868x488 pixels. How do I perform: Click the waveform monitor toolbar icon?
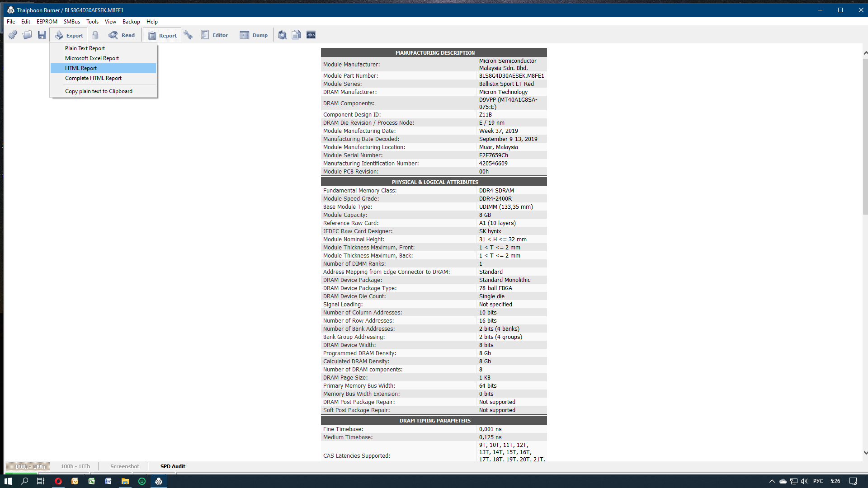coord(311,35)
